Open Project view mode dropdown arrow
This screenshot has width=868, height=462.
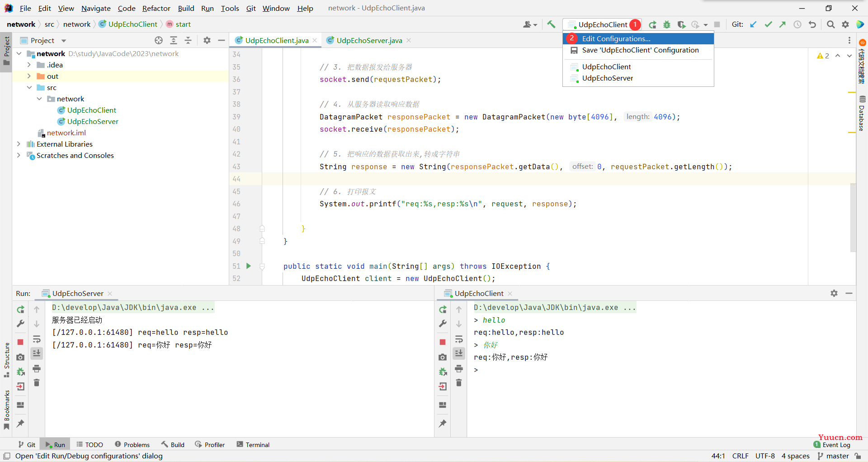(x=64, y=41)
